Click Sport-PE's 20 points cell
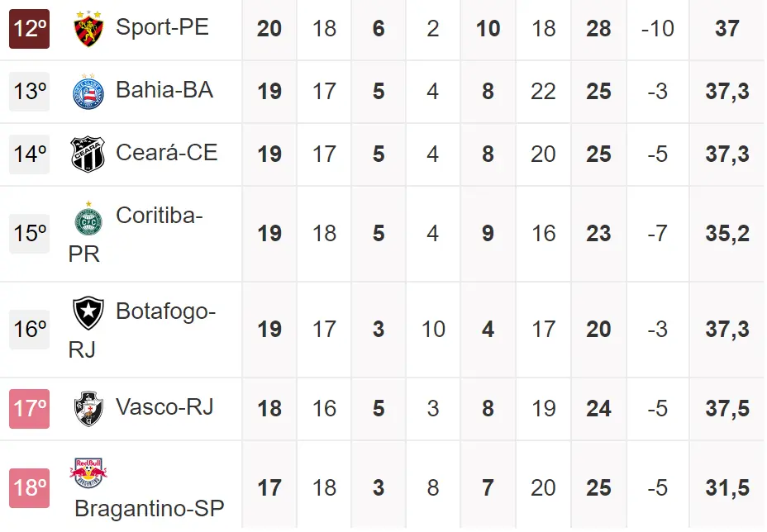The width and height of the screenshot is (767, 532). 269,29
